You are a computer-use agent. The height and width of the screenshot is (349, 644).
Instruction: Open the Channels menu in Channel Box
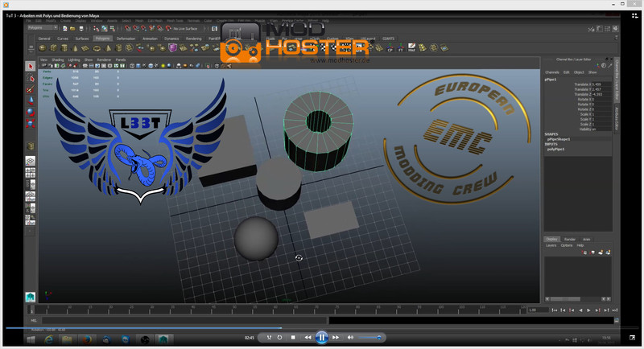point(551,72)
